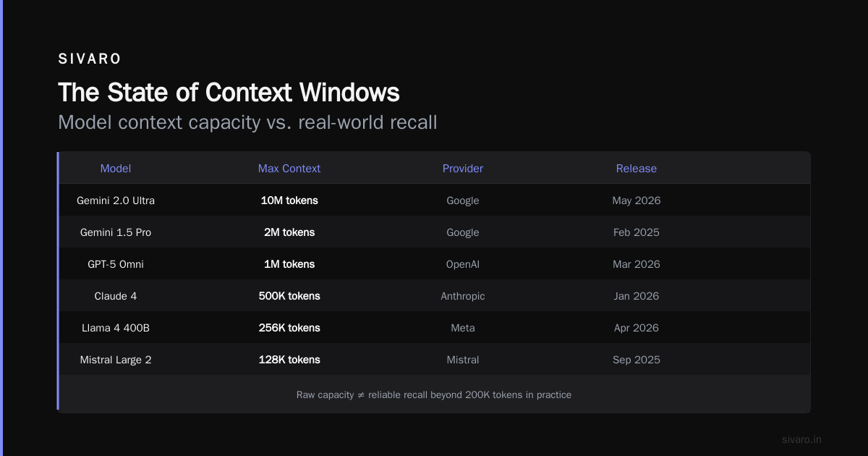This screenshot has width=868, height=456.
Task: Click the Apr 2026 release date
Action: [x=637, y=328]
